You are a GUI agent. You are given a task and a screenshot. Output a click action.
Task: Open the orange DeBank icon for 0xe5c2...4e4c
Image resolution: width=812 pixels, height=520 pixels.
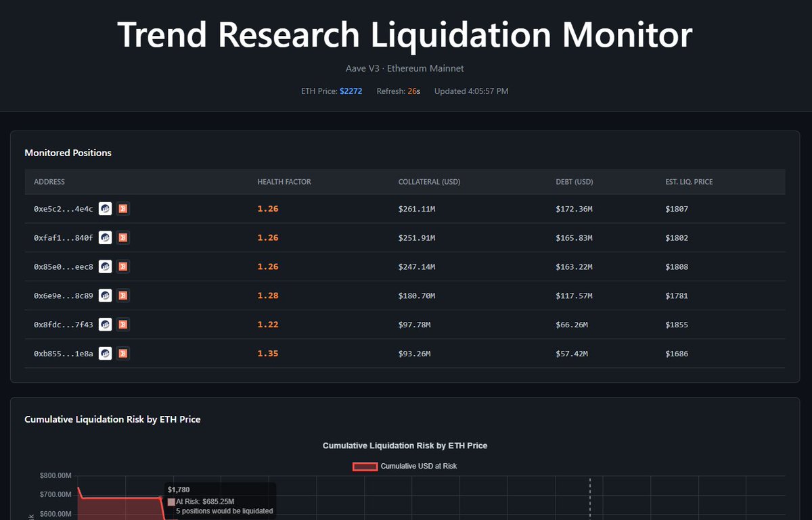click(122, 209)
